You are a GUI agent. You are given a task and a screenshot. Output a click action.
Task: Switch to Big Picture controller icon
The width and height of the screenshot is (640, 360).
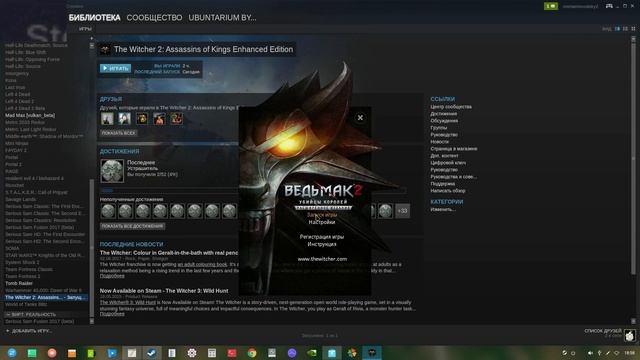[x=609, y=6]
